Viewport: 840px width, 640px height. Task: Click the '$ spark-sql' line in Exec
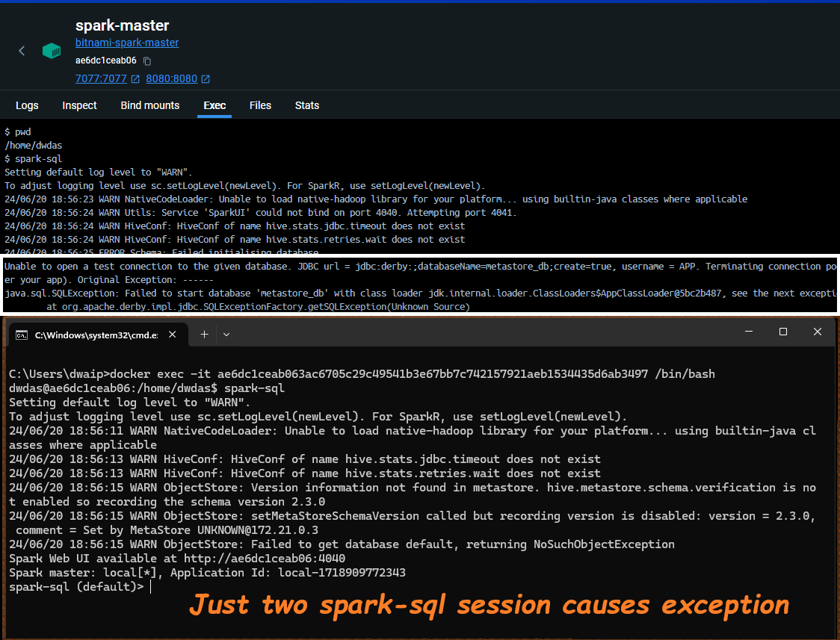(x=33, y=158)
